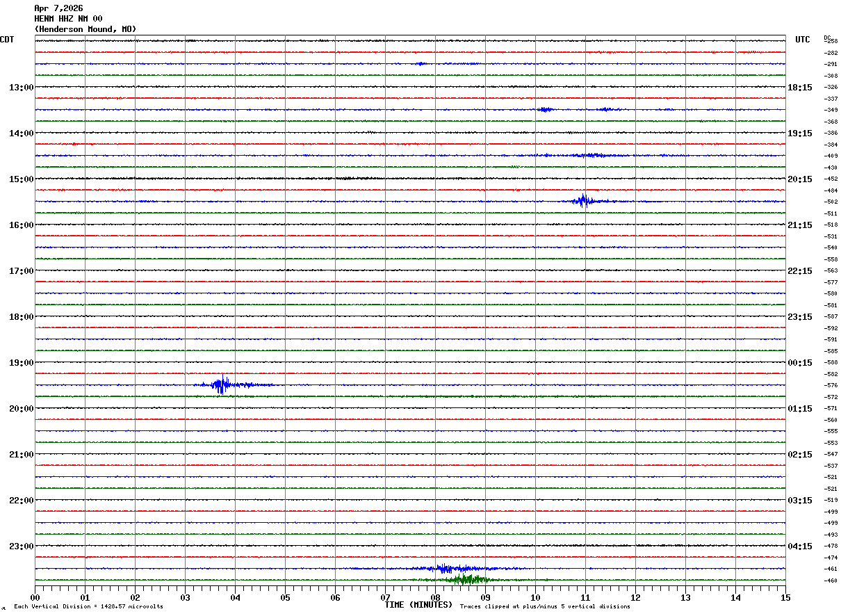This screenshot has height=616, width=841.
Task: Click the large blue seismic burst at 19:30 CDT
Action: click(222, 384)
